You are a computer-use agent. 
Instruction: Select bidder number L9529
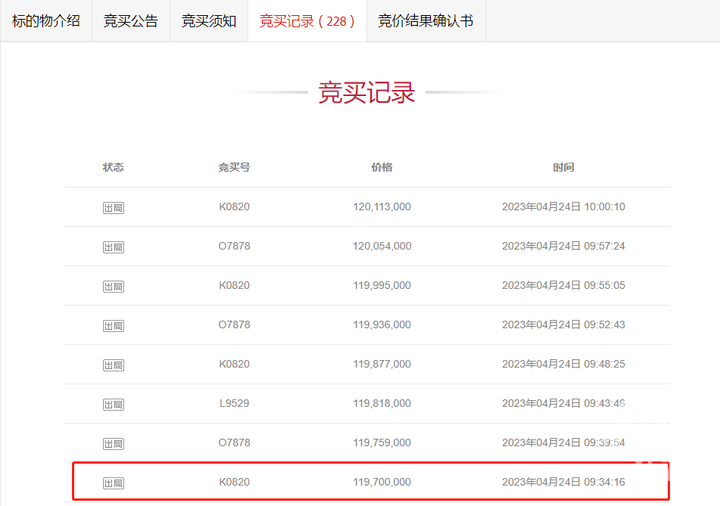pos(234,403)
